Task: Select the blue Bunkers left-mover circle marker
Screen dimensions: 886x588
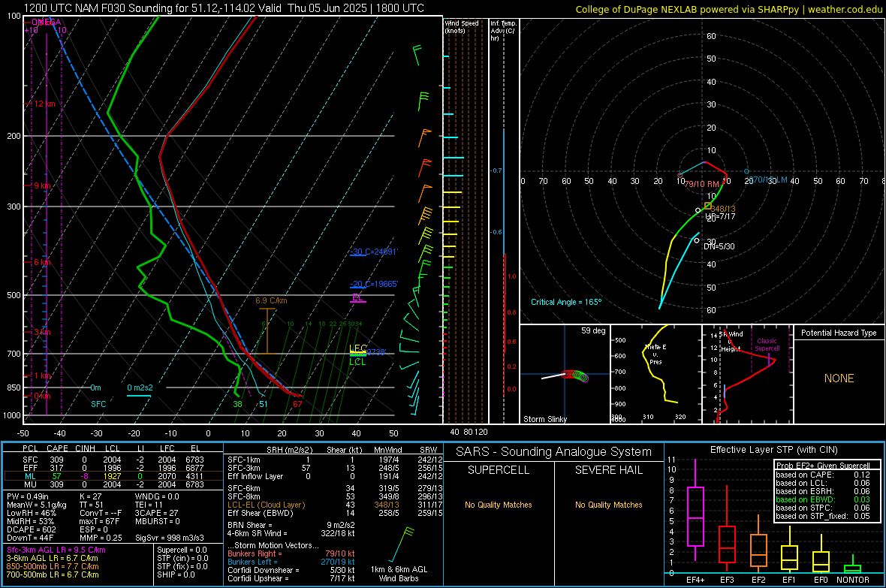Action: pos(746,171)
